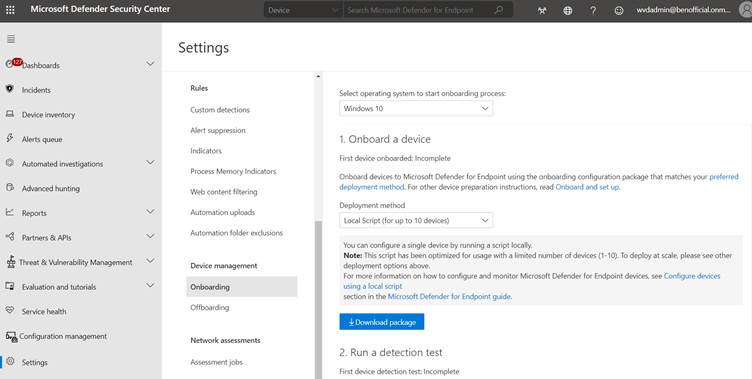Click the Settings gear icon in sidebar

click(10, 361)
